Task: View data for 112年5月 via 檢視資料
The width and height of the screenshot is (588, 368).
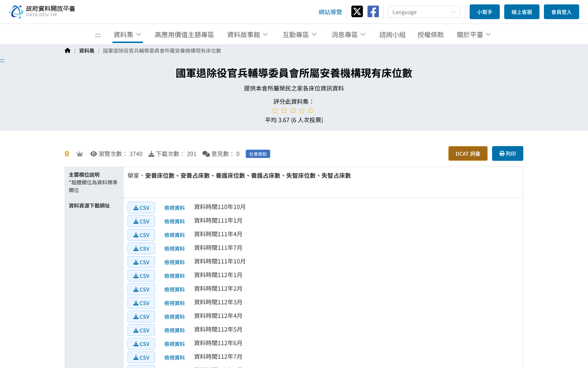Action: point(175,330)
